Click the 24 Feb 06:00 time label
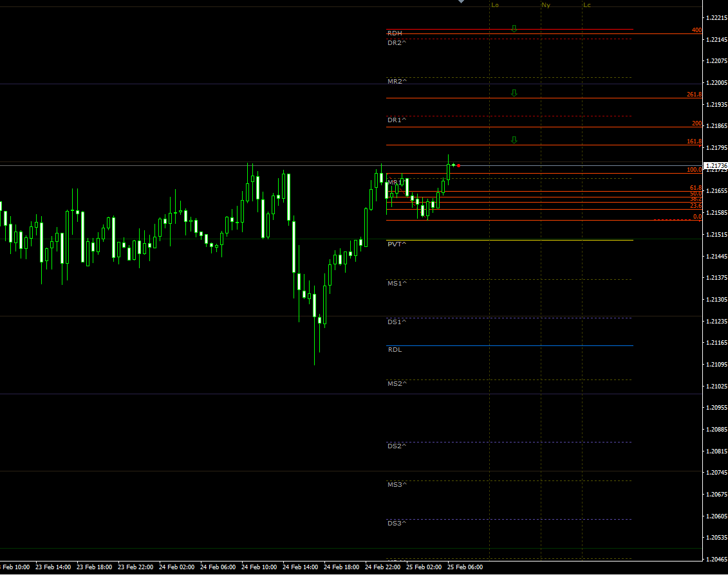The width and height of the screenshot is (728, 575). click(x=218, y=567)
